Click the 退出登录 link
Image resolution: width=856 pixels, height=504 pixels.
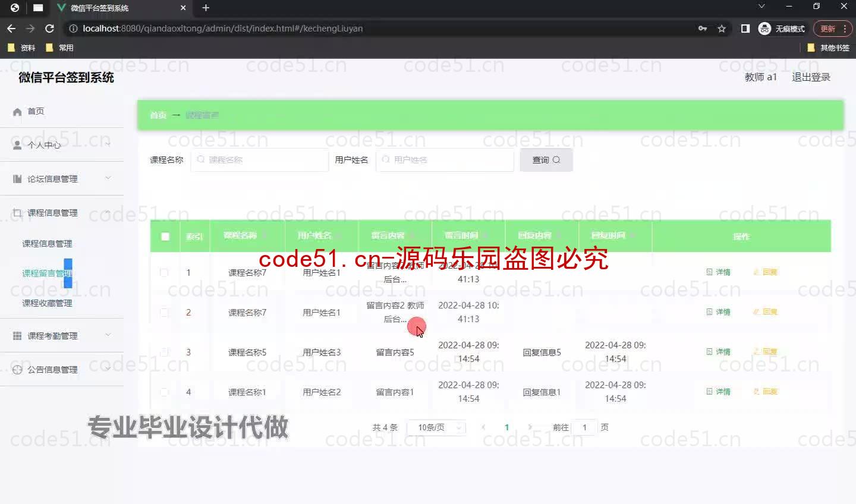click(811, 77)
